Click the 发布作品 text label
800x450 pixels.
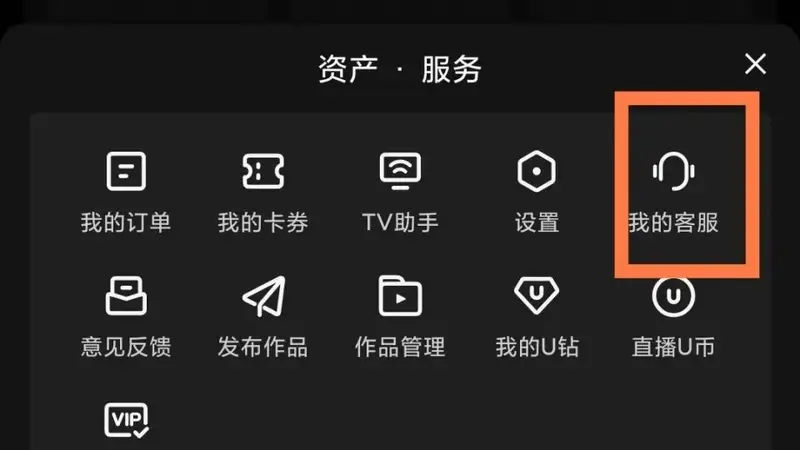click(263, 347)
